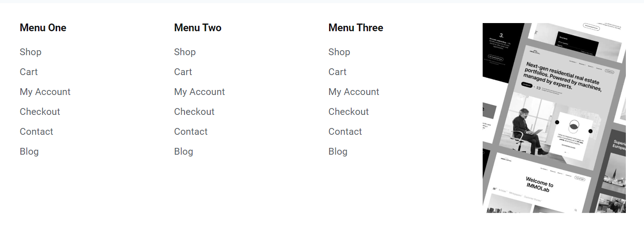Image resolution: width=644 pixels, height=232 pixels.
Task: Click the Menu Three heading
Action: click(x=356, y=28)
